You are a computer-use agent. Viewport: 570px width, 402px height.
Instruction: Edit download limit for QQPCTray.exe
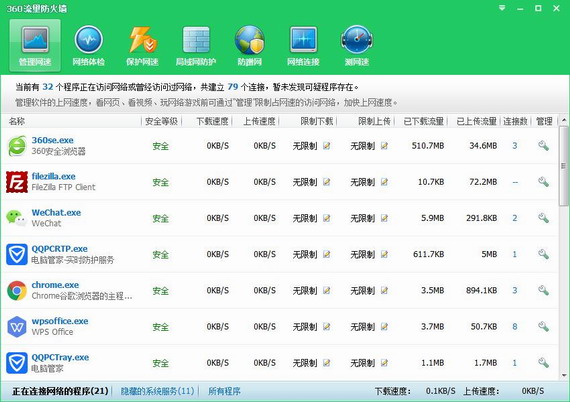[x=326, y=363]
